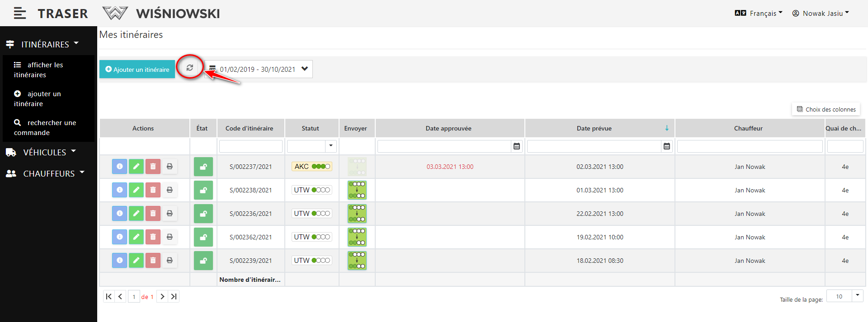The height and width of the screenshot is (322, 868).
Task: Click the Ajouter un itinéraire button
Action: [x=137, y=69]
